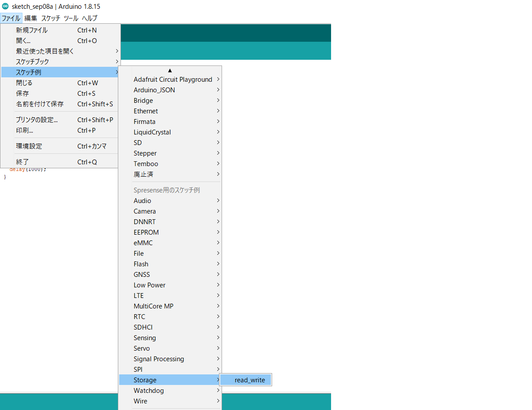The width and height of the screenshot is (532, 410).
Task: Open Temboo examples submenu
Action: click(x=170, y=164)
